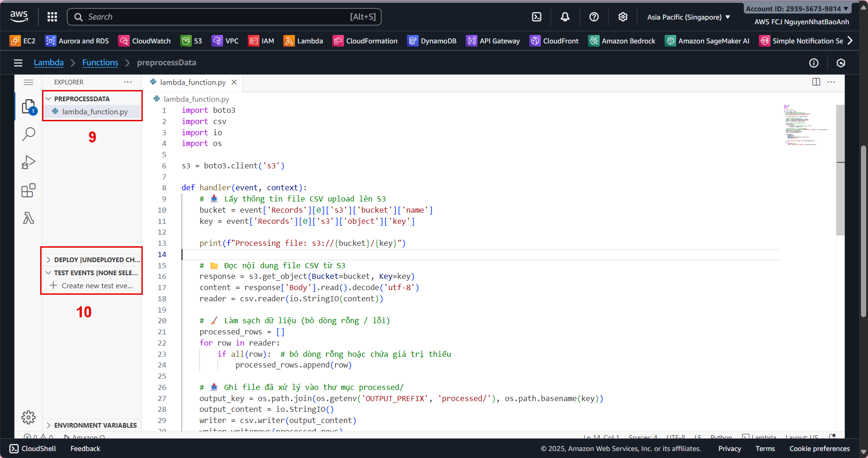Place cursor on line 14 of the code
This screenshot has width=868, height=458.
tap(481, 254)
